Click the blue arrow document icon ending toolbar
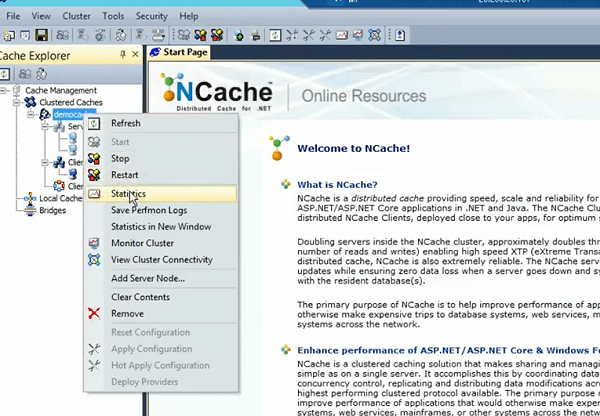The width and height of the screenshot is (600, 416). pos(400,35)
